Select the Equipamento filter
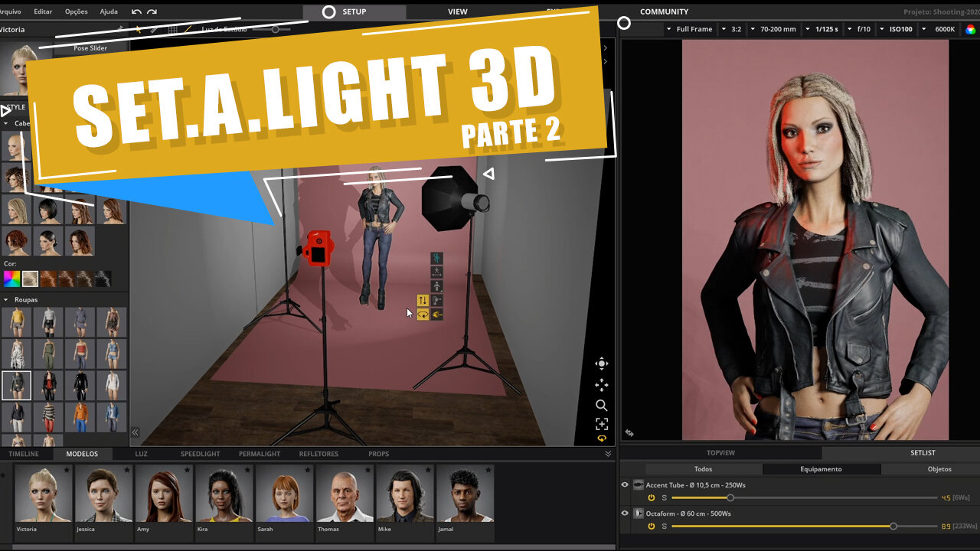The height and width of the screenshot is (551, 980). coord(821,469)
